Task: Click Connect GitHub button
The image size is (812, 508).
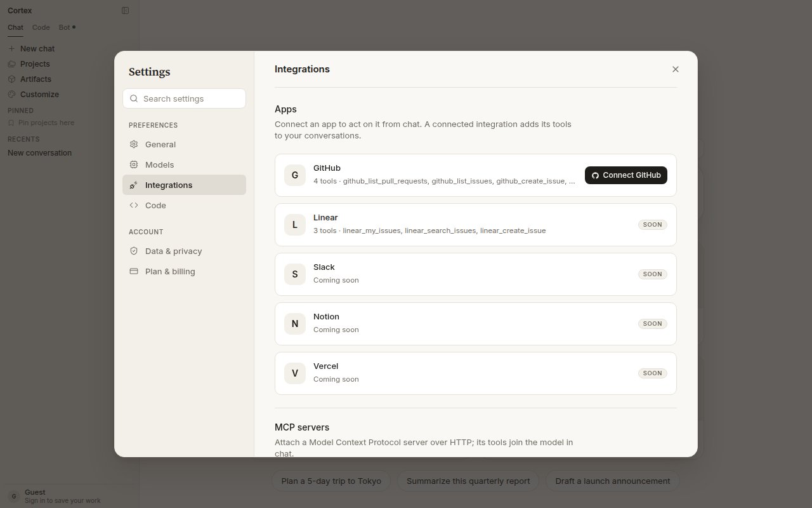Action: click(625, 175)
